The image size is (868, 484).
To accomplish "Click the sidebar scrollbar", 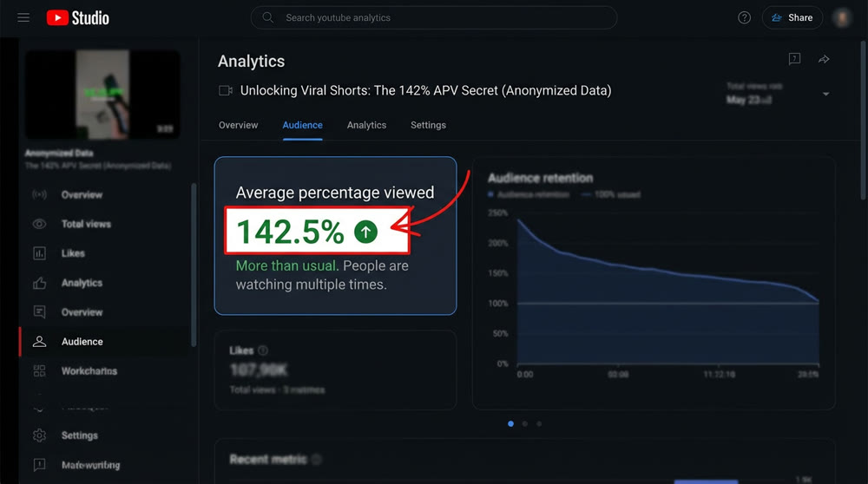I will click(x=194, y=265).
